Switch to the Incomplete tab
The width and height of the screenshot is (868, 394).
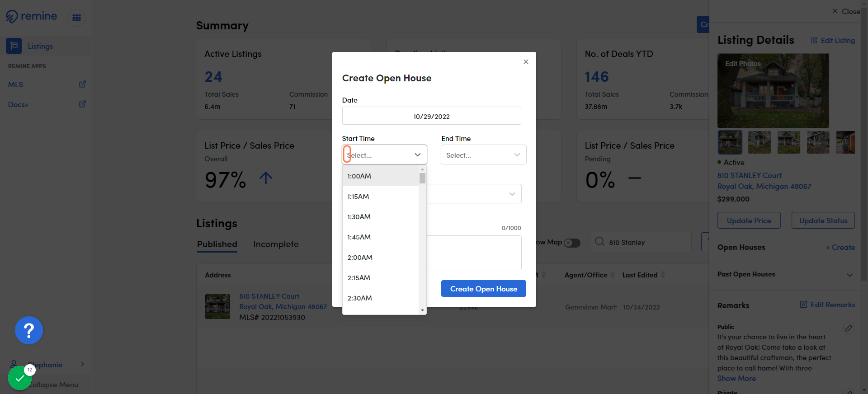(x=276, y=244)
